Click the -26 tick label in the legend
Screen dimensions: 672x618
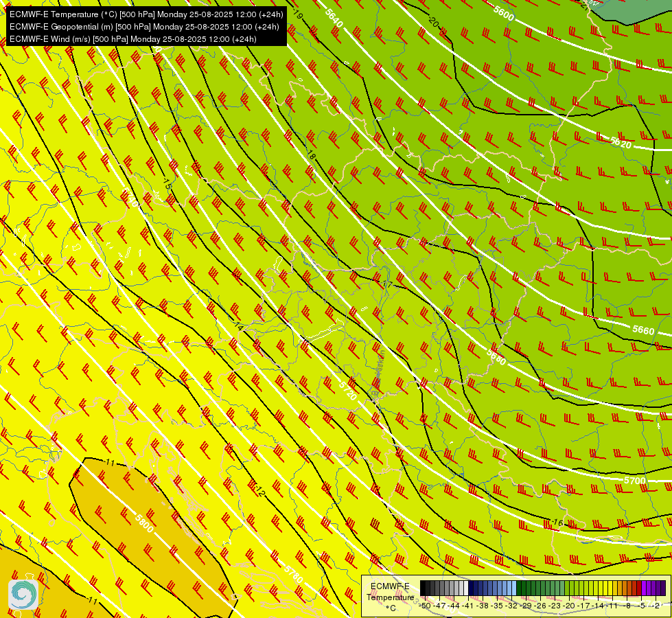pos(542,606)
